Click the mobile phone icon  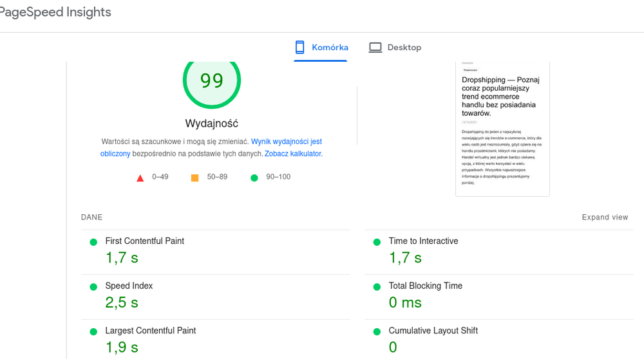pyautogui.click(x=299, y=48)
